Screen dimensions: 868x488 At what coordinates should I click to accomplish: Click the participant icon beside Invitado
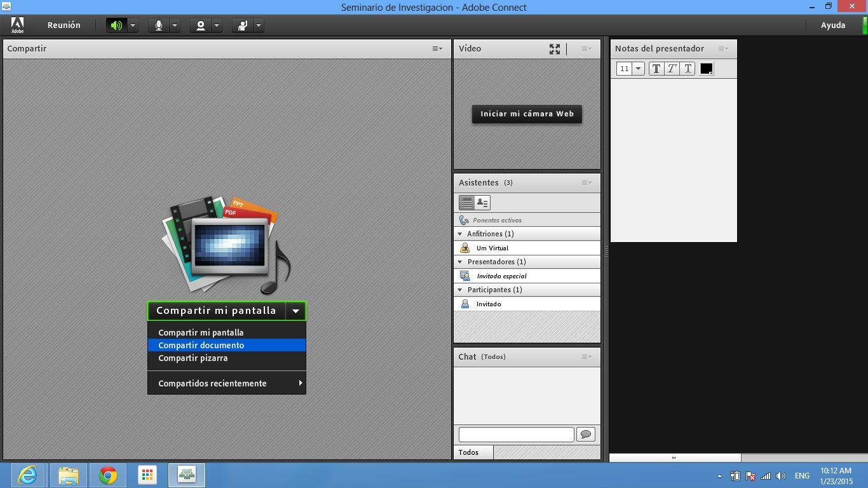465,304
